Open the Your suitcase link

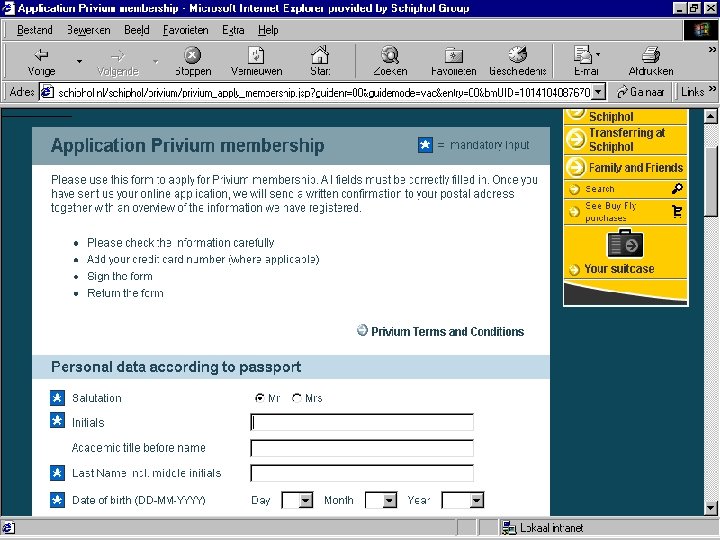coord(619,269)
